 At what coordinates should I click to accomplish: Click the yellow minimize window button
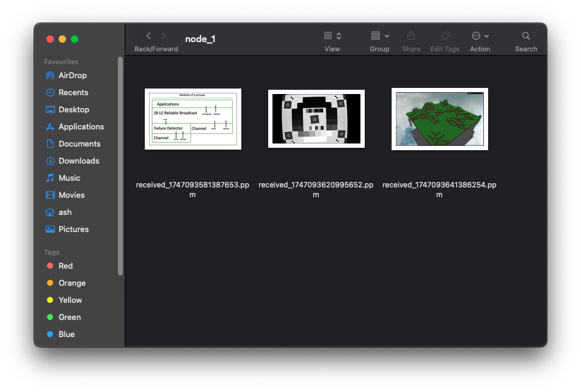[x=62, y=39]
